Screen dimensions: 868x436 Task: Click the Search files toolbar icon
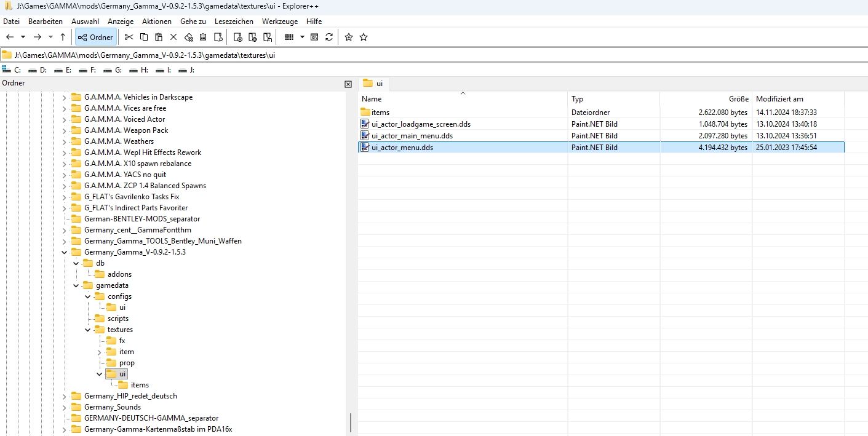coord(218,37)
